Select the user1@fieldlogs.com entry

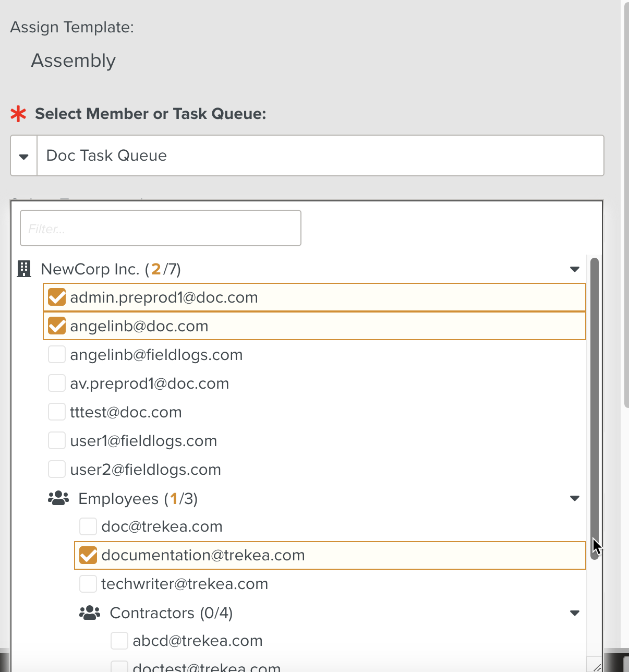[143, 441]
